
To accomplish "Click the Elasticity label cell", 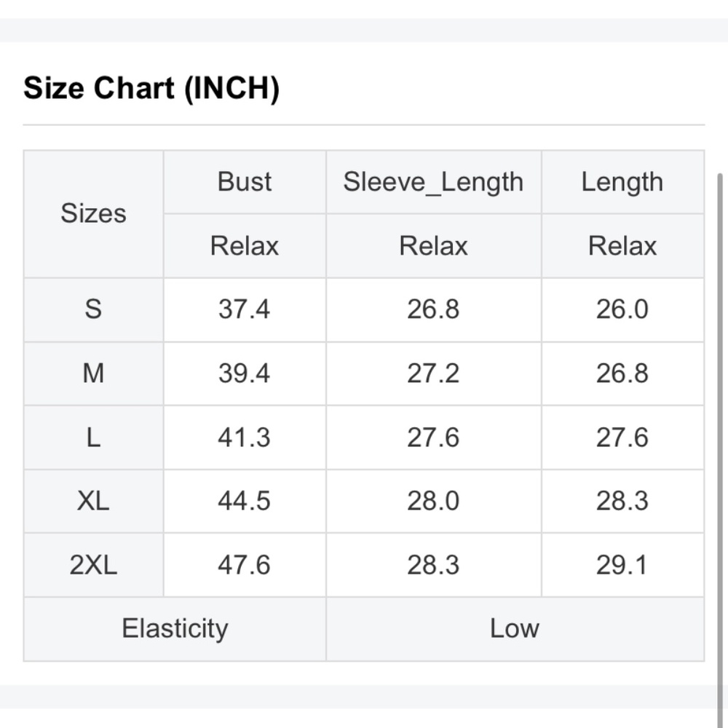I will point(175,629).
